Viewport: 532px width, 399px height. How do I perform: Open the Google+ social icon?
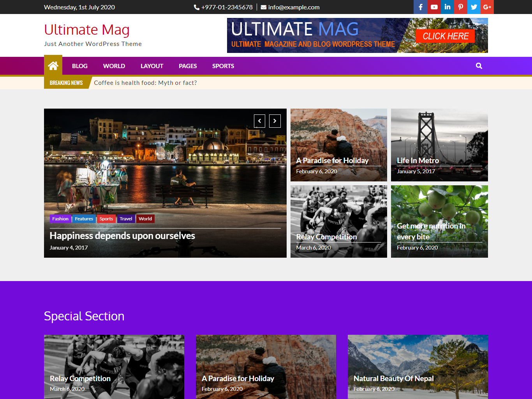(x=487, y=7)
